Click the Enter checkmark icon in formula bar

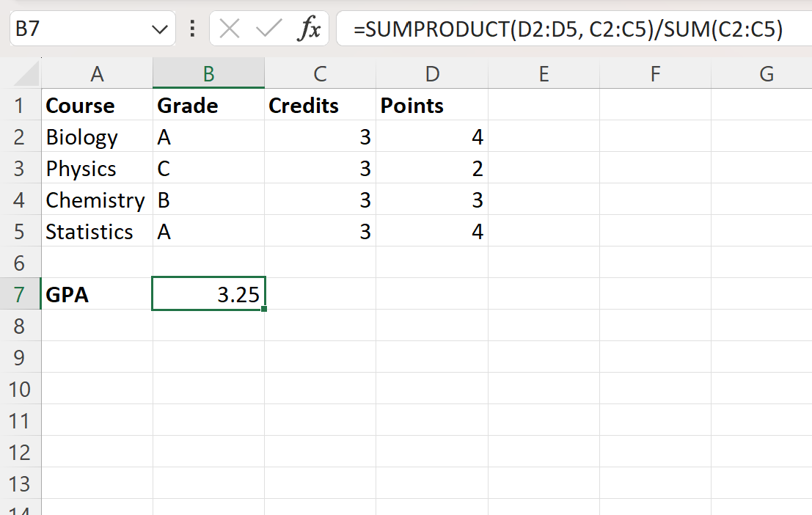[268, 29]
